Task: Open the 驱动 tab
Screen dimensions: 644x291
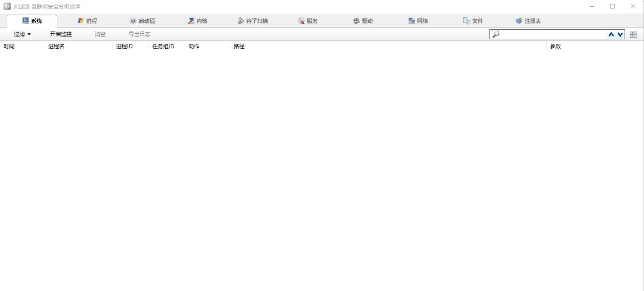Action: pyautogui.click(x=363, y=21)
